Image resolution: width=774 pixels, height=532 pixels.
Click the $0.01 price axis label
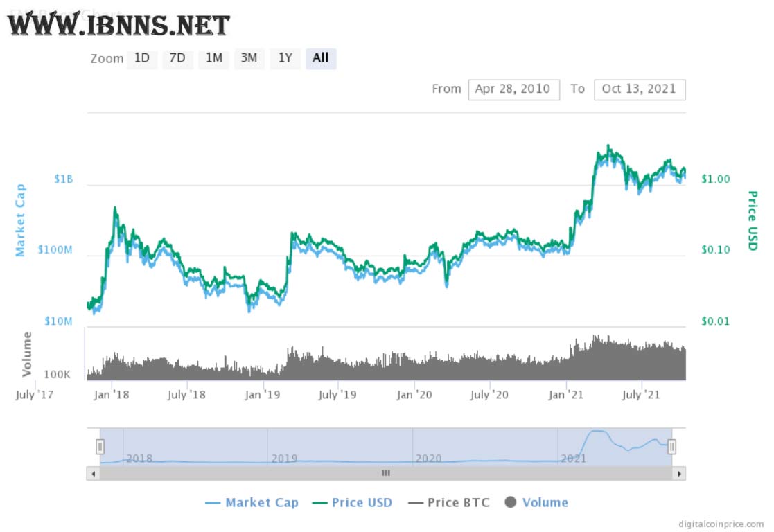(x=715, y=321)
